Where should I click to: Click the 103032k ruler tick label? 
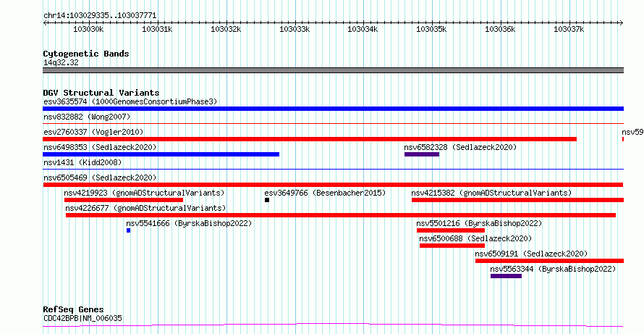point(226,29)
